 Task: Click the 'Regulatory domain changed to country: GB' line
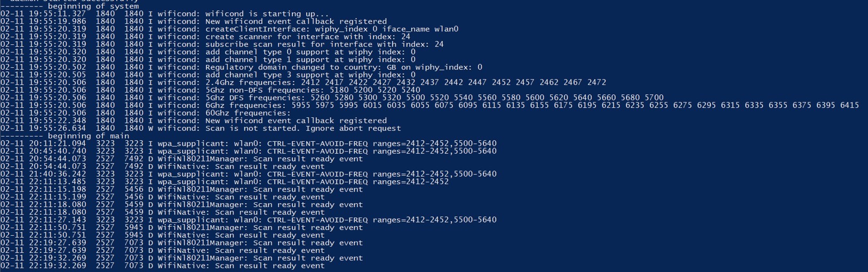241,67
